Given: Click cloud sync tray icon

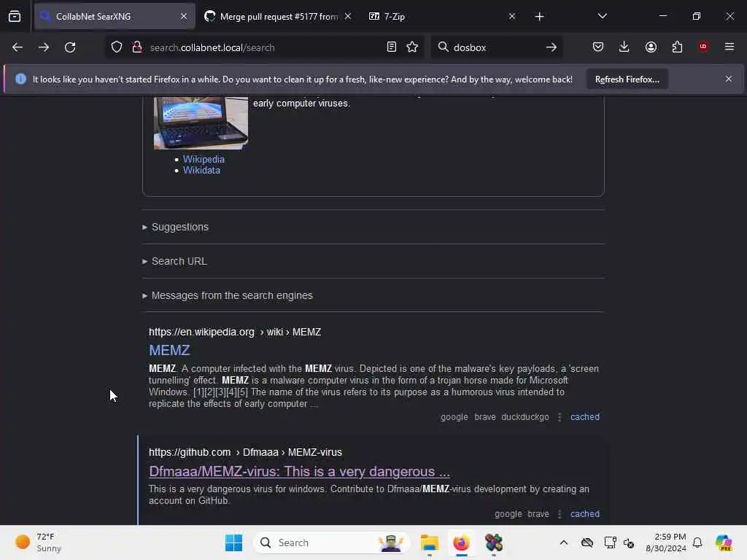Looking at the screenshot, I should click(x=587, y=542).
